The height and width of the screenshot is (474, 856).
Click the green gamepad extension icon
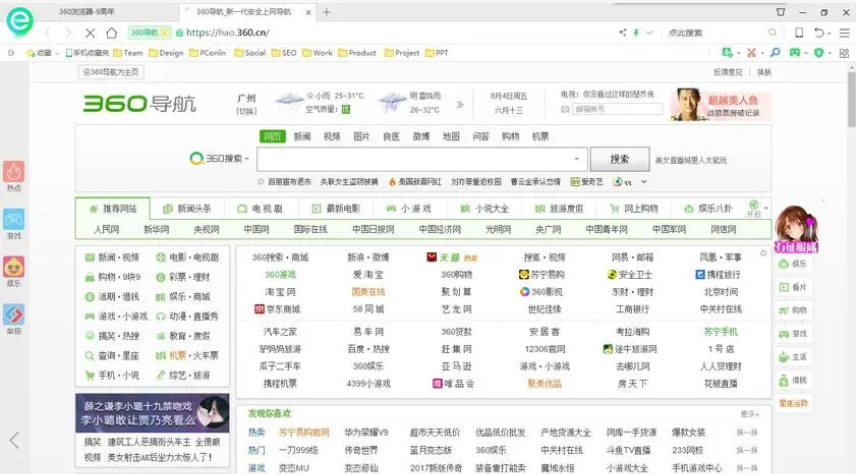pyautogui.click(x=795, y=53)
